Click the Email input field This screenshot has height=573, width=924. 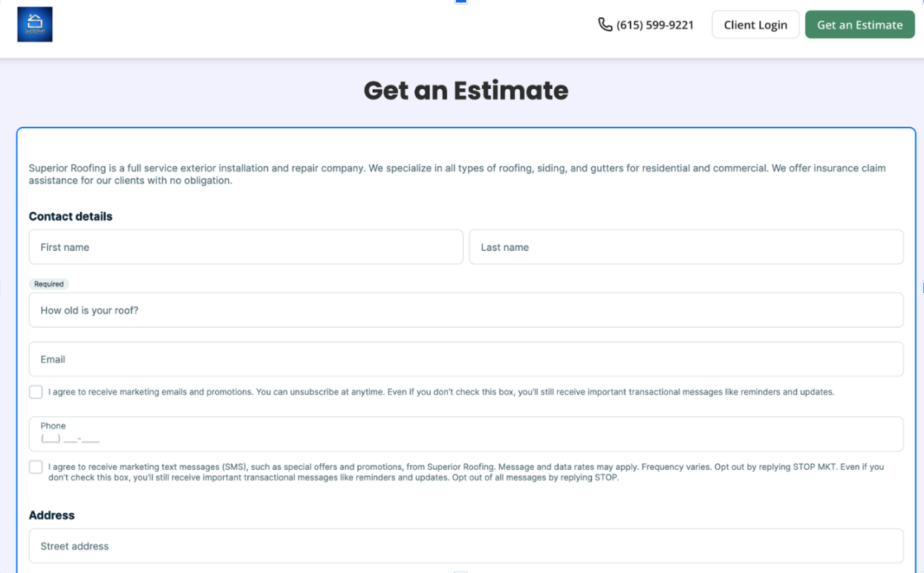466,358
